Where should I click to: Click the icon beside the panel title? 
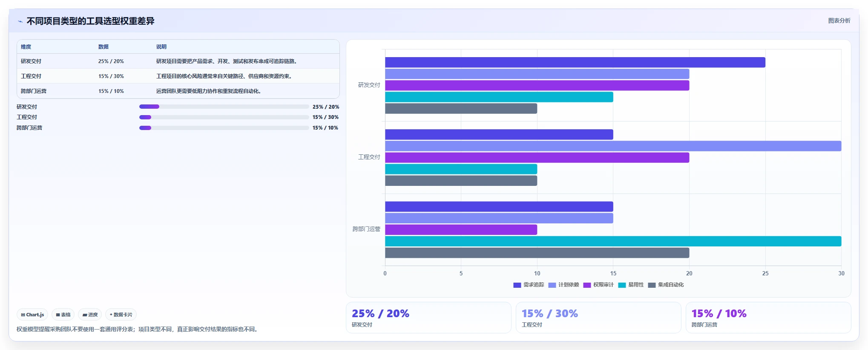coord(20,21)
